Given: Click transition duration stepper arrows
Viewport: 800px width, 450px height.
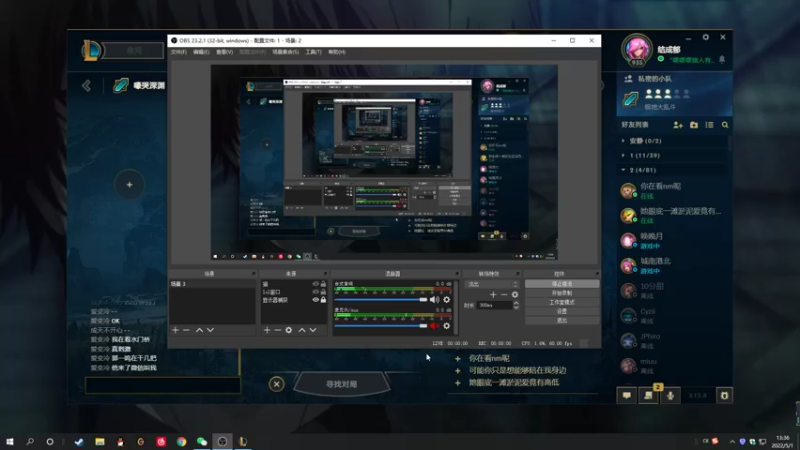Looking at the screenshot, I should (516, 305).
